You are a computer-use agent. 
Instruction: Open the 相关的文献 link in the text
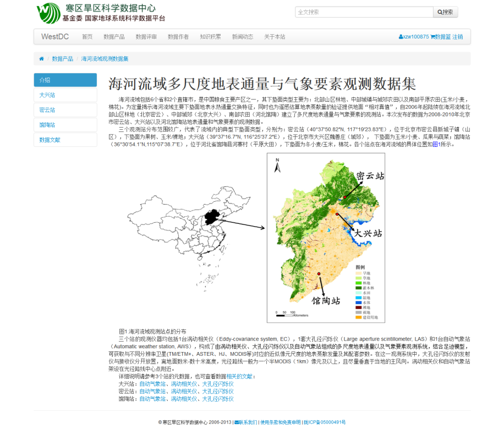[240, 376]
